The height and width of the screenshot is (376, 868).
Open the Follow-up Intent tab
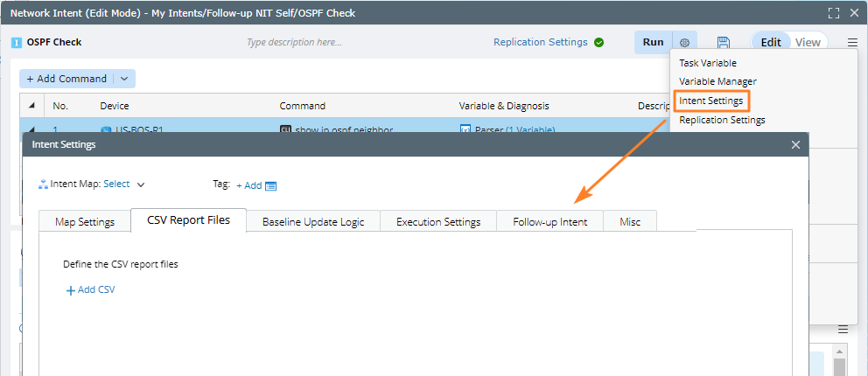point(549,221)
